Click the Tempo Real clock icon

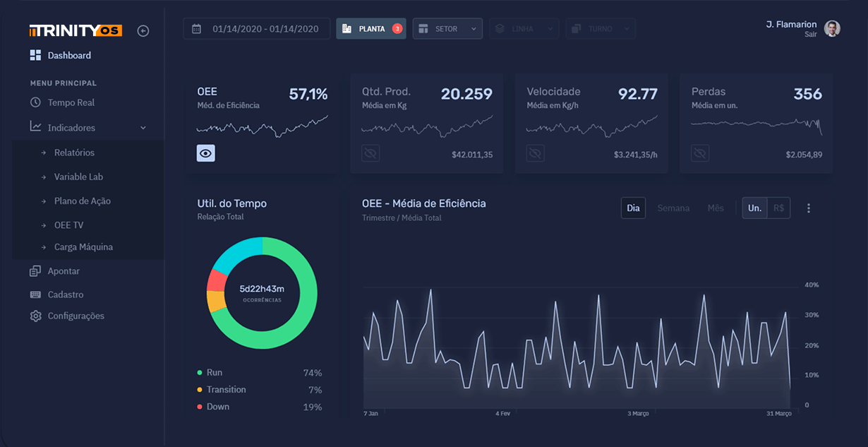pyautogui.click(x=35, y=102)
